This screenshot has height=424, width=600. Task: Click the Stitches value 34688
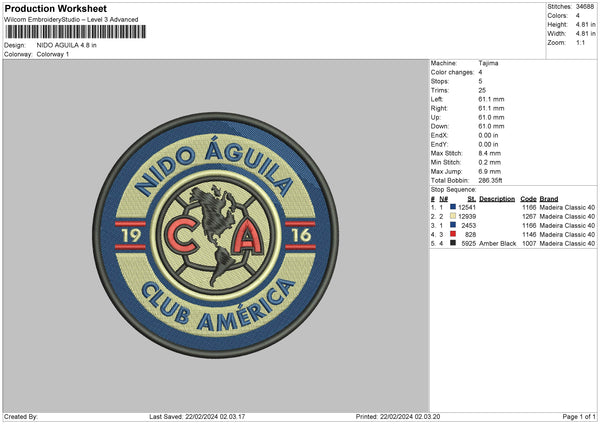(585, 7)
